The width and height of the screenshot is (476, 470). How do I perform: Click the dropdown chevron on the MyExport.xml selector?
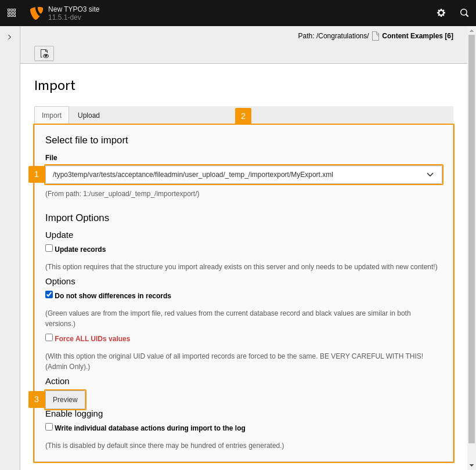point(430,174)
